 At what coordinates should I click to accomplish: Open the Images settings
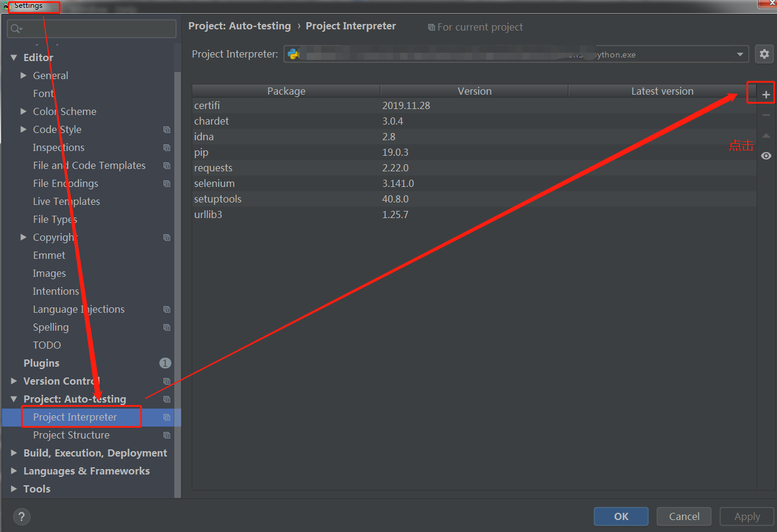[x=49, y=273]
